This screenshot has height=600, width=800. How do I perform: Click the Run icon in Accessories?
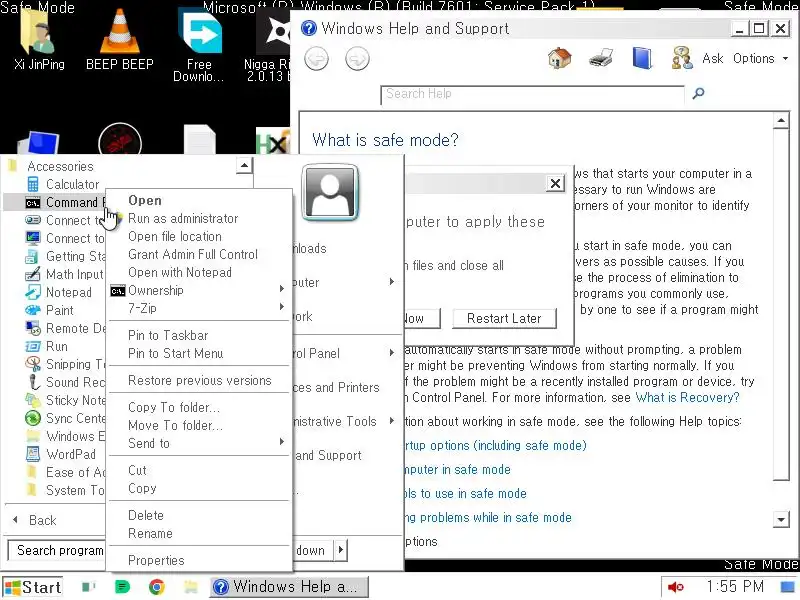coord(33,346)
